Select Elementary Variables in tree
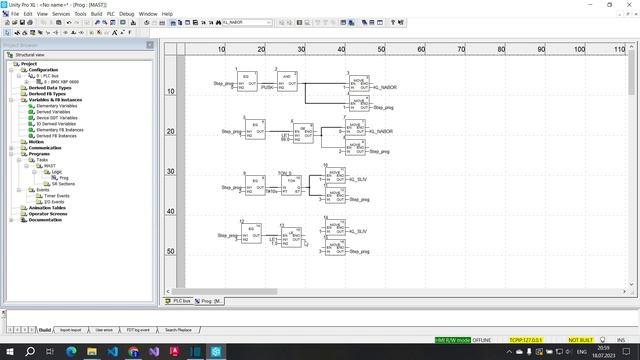 coord(57,106)
